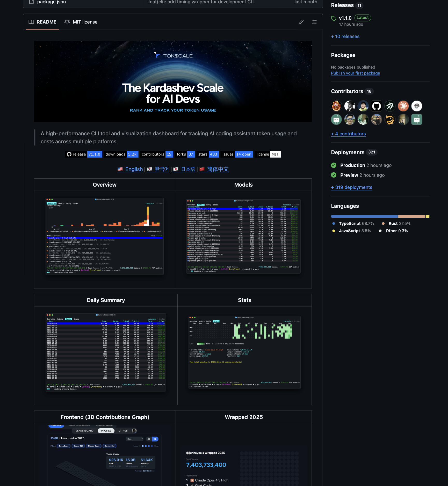Image resolution: width=448 pixels, height=486 pixels.
Task: Click the downloads 5.2k badge
Action: (x=121, y=154)
